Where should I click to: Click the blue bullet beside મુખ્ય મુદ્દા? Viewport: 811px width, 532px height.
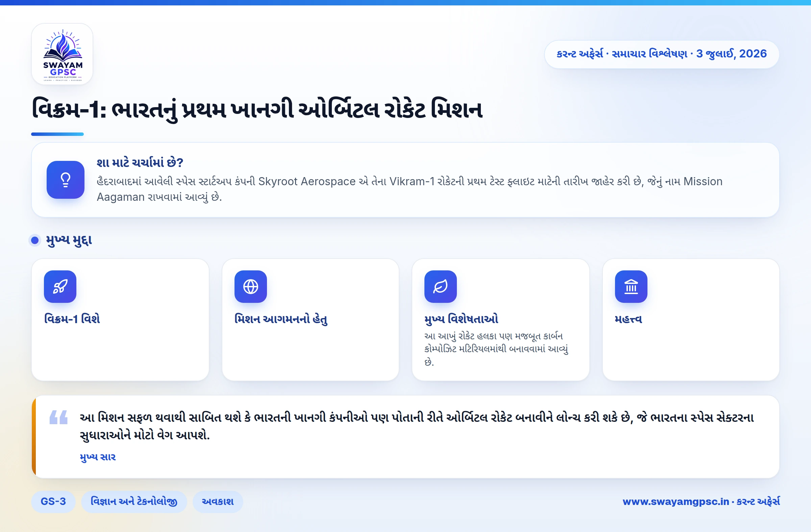click(x=35, y=240)
